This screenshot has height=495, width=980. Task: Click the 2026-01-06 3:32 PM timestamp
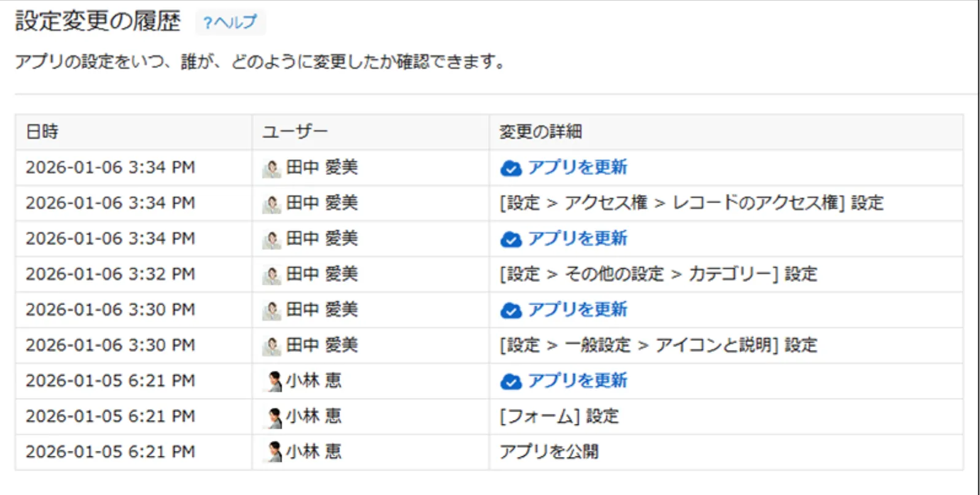[x=111, y=274]
